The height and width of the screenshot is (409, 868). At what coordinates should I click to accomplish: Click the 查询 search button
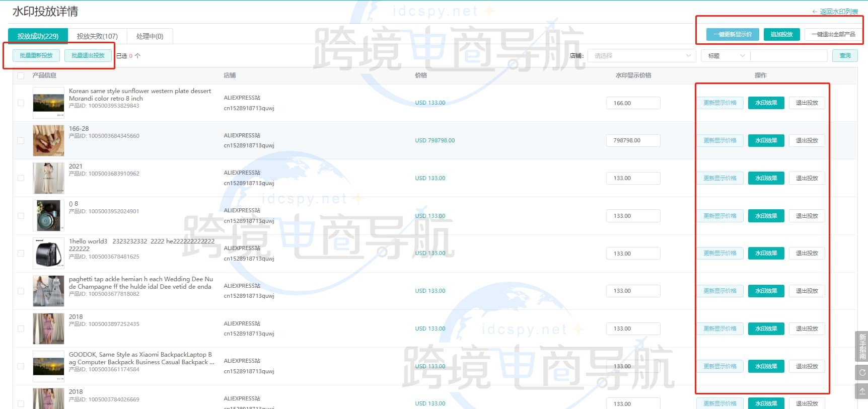pyautogui.click(x=845, y=56)
